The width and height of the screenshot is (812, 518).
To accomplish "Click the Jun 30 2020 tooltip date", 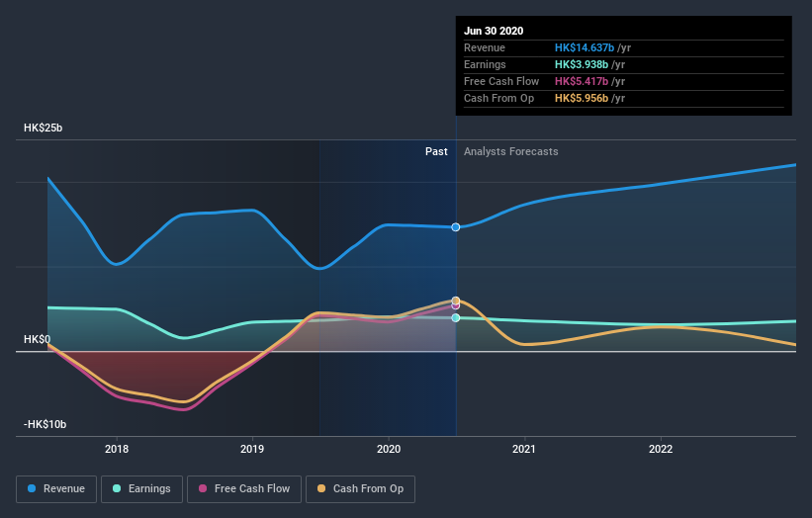I will [494, 31].
